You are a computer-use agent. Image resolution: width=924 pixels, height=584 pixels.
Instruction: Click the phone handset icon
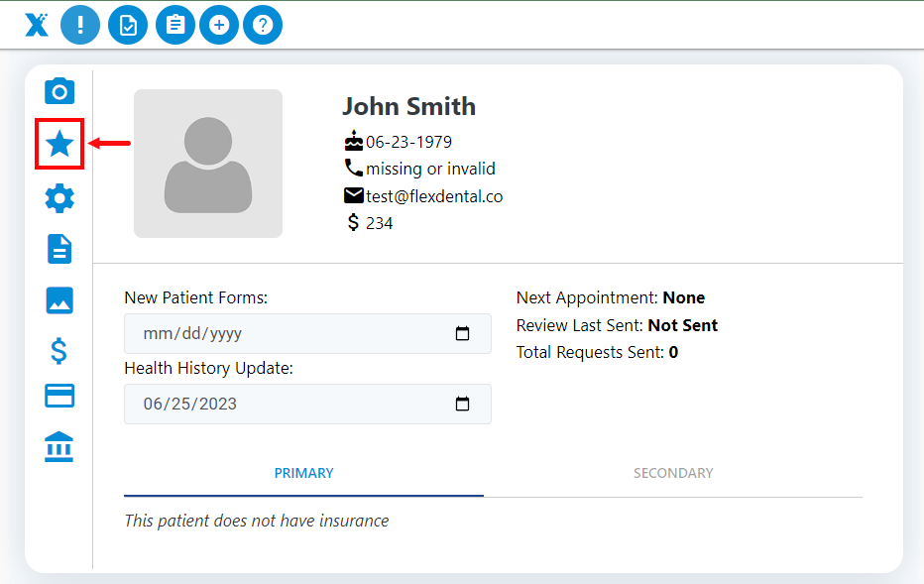tap(354, 168)
